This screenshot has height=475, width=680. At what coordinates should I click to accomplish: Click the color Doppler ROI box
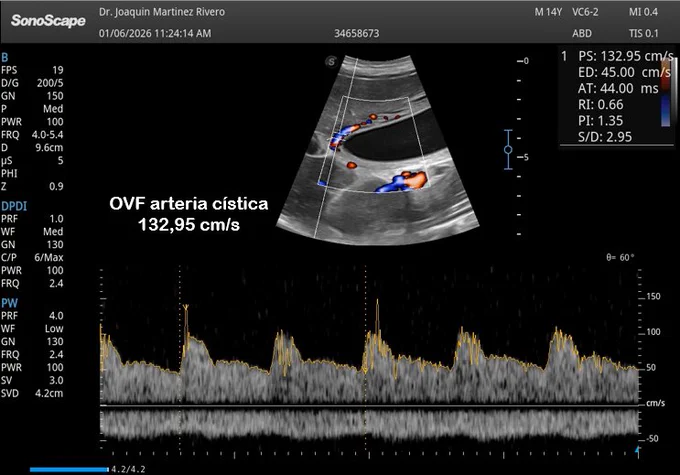[373, 144]
